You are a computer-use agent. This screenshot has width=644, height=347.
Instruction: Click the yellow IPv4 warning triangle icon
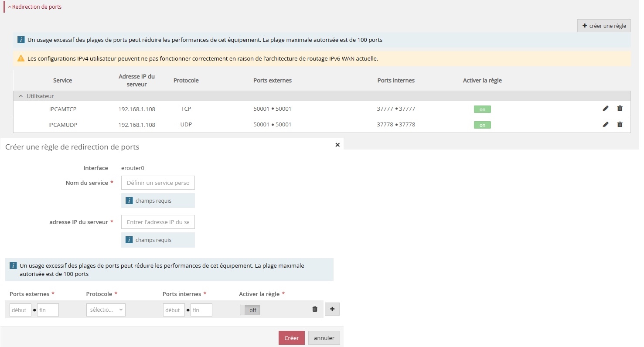21,58
